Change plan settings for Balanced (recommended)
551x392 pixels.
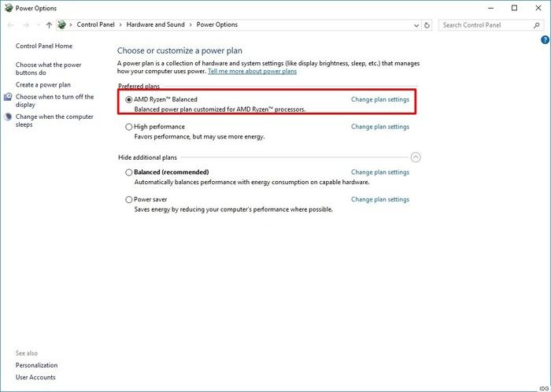coord(380,172)
